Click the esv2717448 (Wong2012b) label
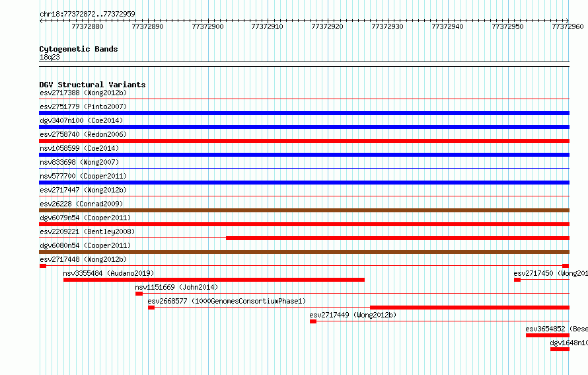588x375 pixels. (x=83, y=259)
